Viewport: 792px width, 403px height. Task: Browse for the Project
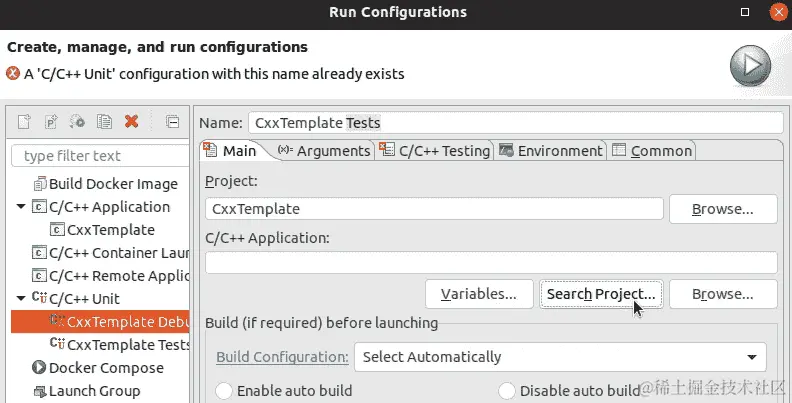pos(723,209)
